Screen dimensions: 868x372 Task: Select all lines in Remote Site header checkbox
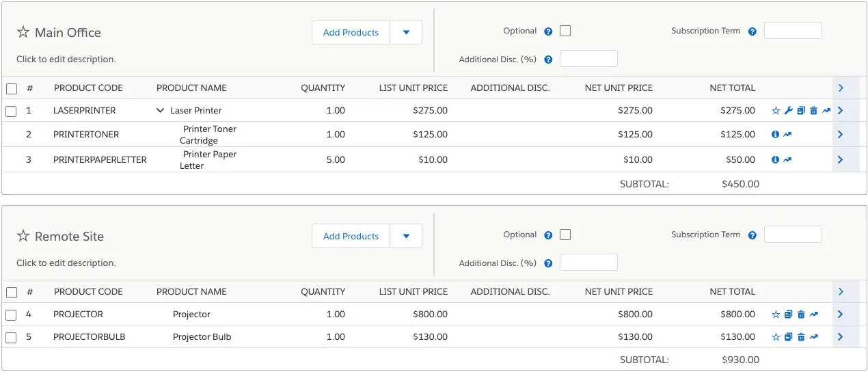12,292
